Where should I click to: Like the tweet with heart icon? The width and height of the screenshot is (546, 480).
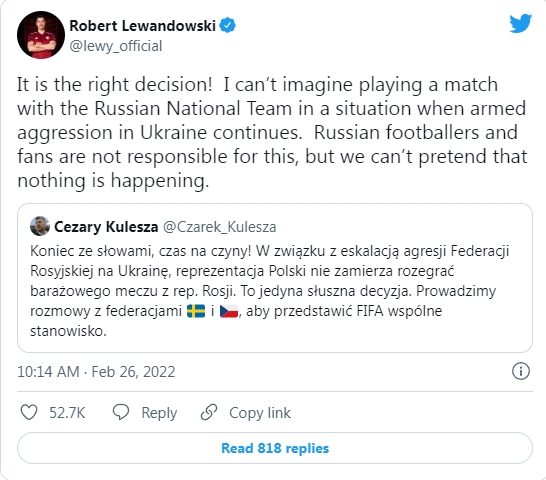pyautogui.click(x=29, y=413)
